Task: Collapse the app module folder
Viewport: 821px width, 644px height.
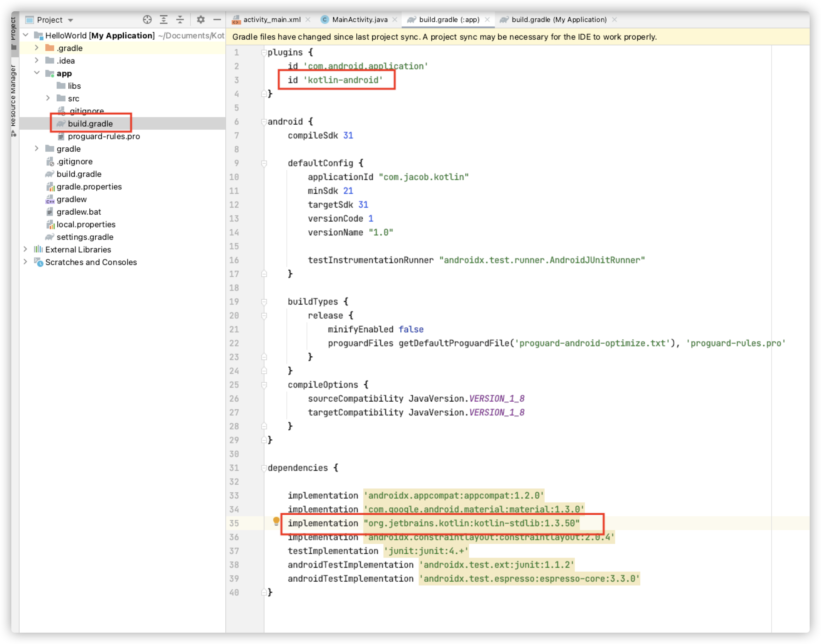Action: pos(37,73)
